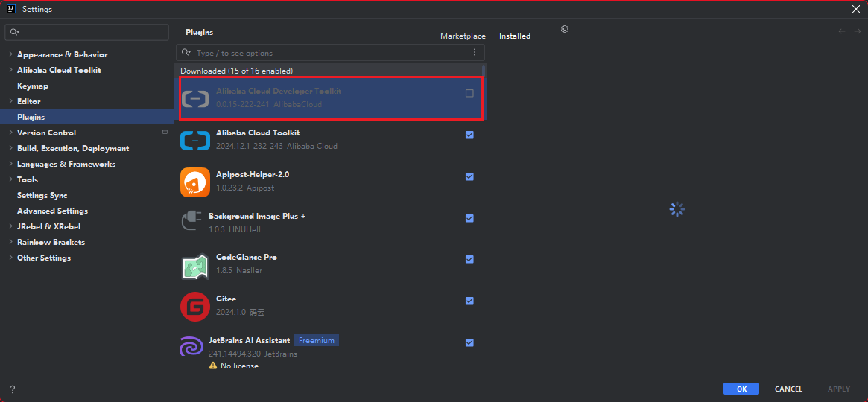Click version 2024.12.1-232-243 Alibaba Cloud text
The height and width of the screenshot is (402, 868).
coord(276,147)
